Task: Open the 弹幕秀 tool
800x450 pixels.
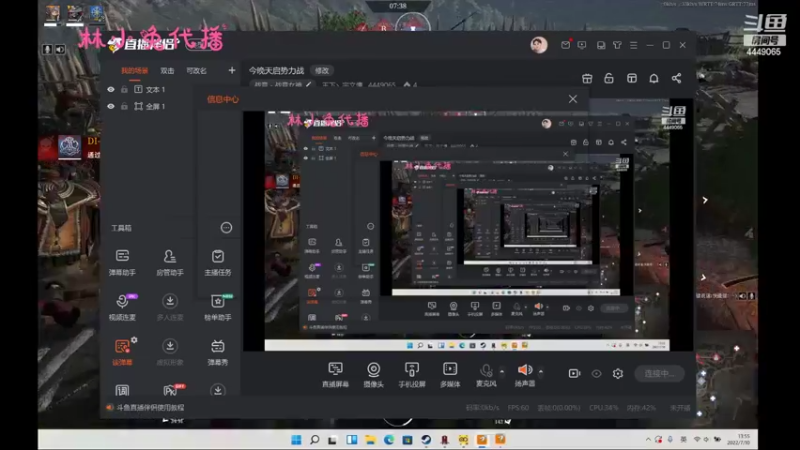Action: click(218, 352)
